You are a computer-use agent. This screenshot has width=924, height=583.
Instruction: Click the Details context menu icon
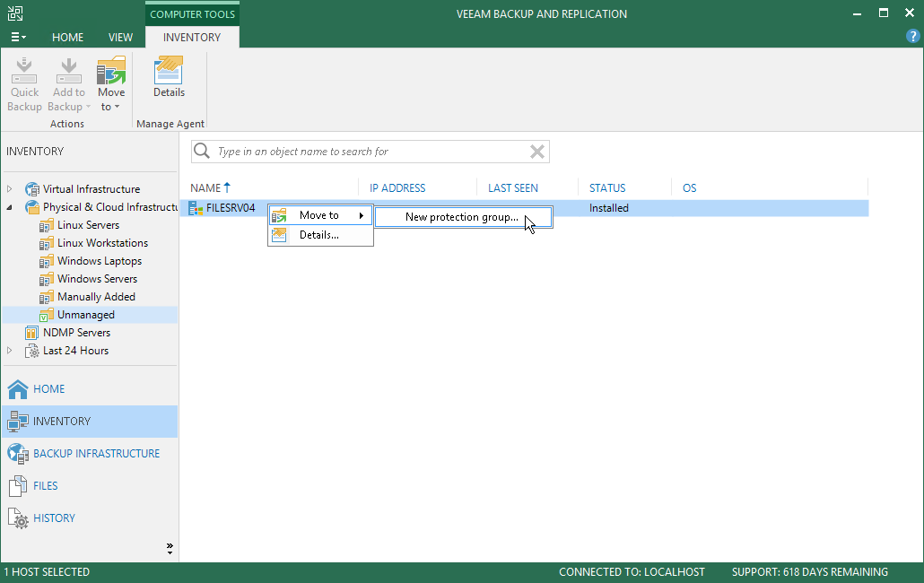pos(279,235)
